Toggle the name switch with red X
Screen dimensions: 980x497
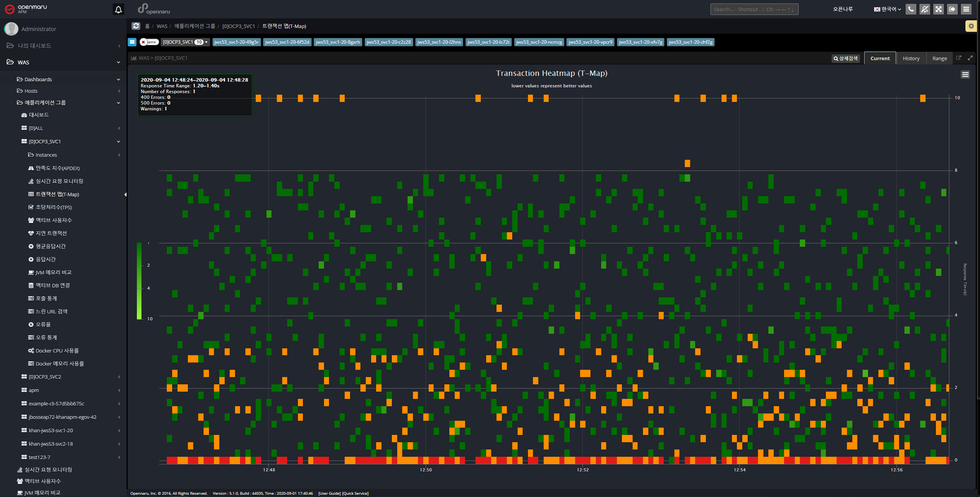click(149, 42)
